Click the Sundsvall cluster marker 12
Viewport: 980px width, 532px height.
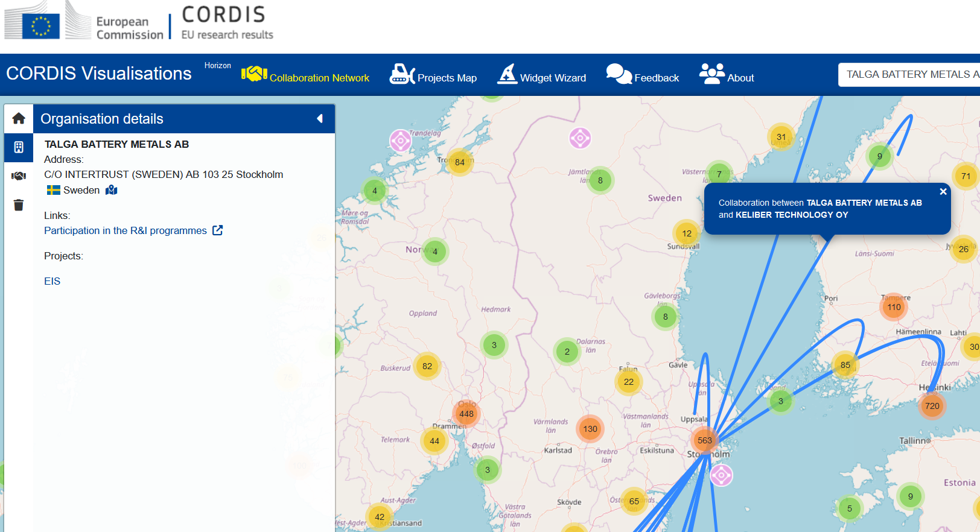click(x=687, y=233)
